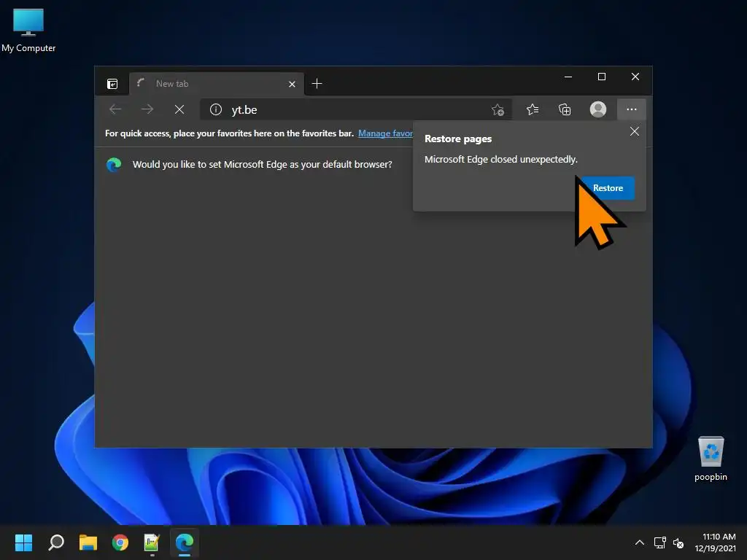
Task: Select the poopbin recycle bin icon
Action: coord(711,459)
